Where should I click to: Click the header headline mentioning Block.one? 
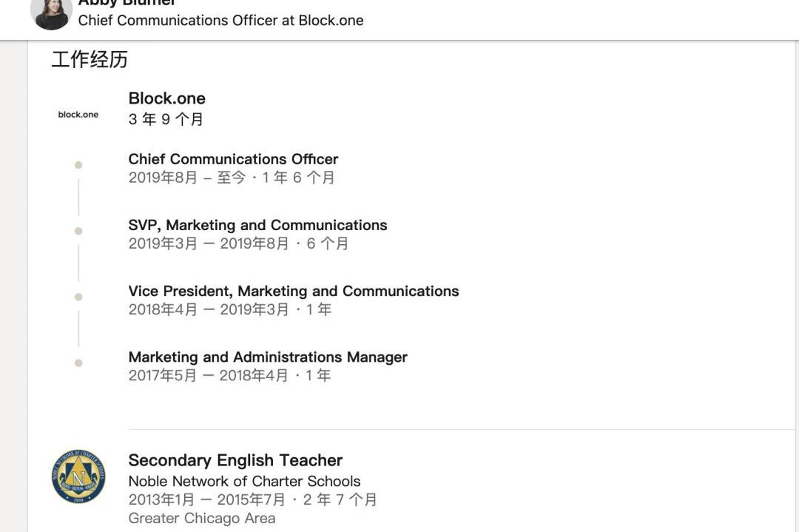pos(220,21)
